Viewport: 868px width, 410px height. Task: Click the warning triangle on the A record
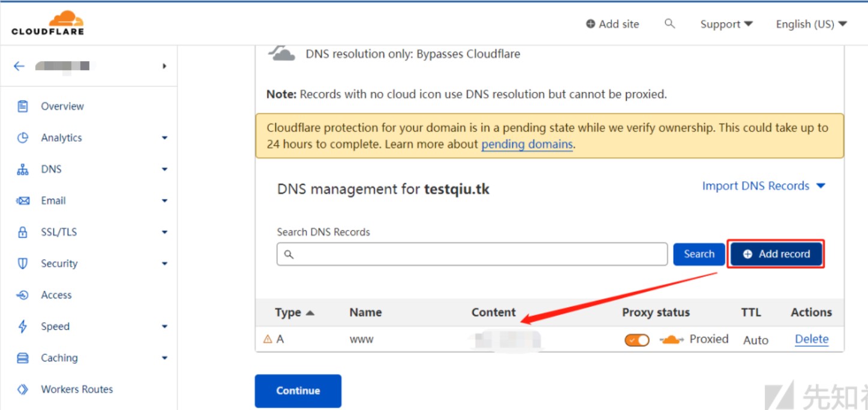pos(268,339)
